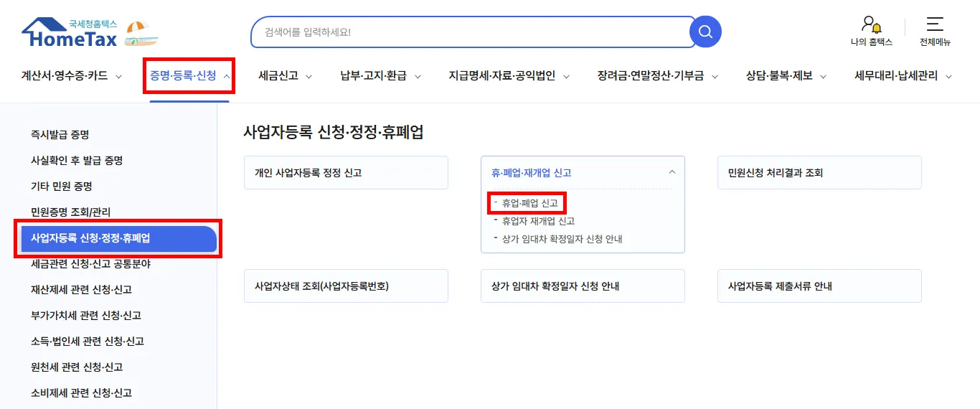This screenshot has height=409, width=980.
Task: Open the 상가 임대차 확정일자 신청 안내 card
Action: pyautogui.click(x=583, y=286)
